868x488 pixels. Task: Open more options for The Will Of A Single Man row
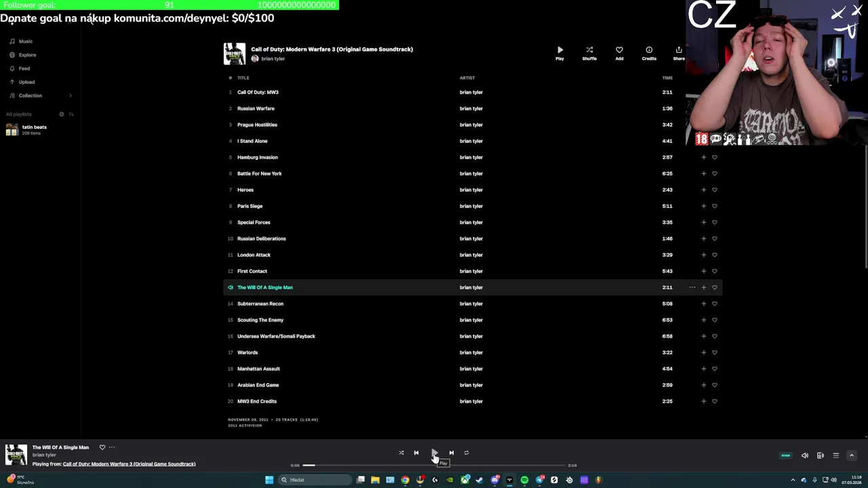pos(692,287)
